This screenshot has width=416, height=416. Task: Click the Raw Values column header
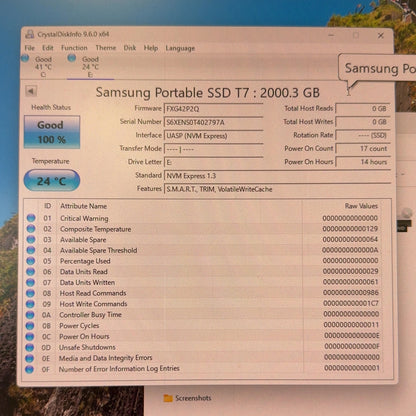361,206
